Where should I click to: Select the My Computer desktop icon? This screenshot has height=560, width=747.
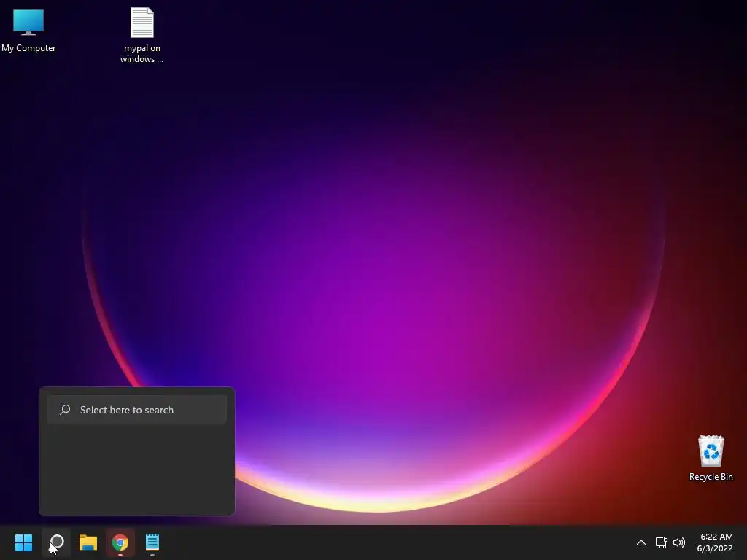coord(28,30)
